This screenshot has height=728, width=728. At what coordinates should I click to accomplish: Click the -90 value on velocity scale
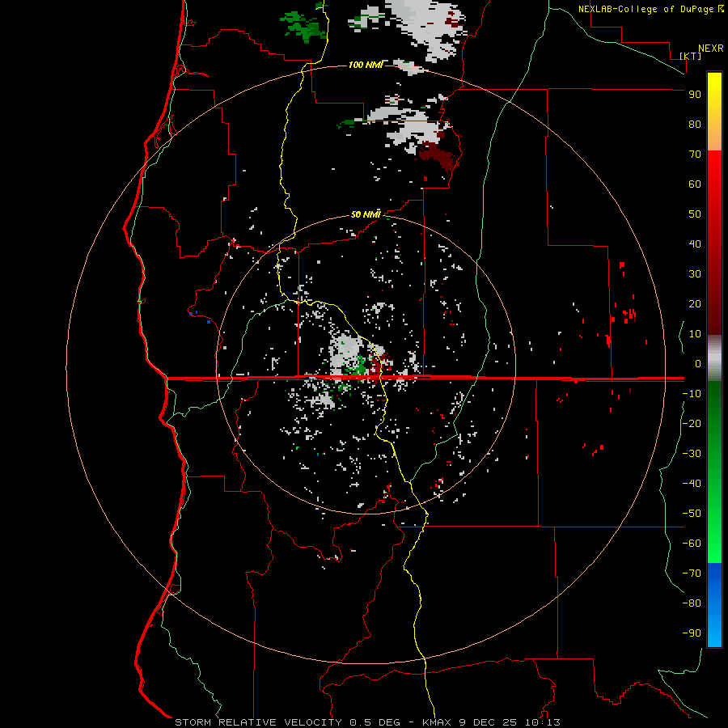click(x=692, y=633)
